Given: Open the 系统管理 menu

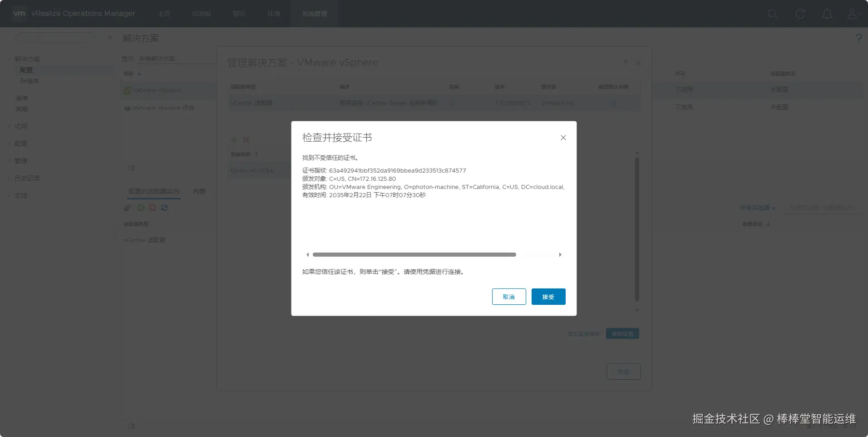Looking at the screenshot, I should click(315, 14).
